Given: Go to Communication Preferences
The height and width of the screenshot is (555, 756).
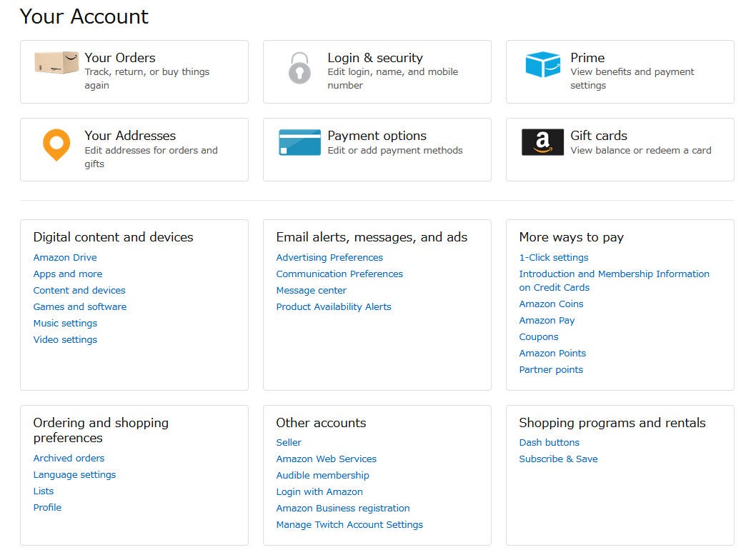Looking at the screenshot, I should pos(339,274).
